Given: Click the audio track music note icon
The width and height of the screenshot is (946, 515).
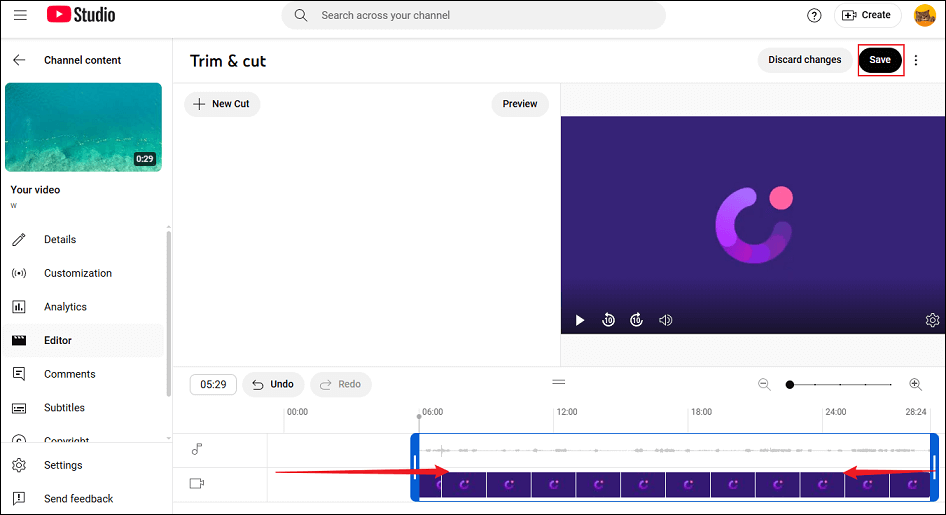Looking at the screenshot, I should [x=197, y=449].
